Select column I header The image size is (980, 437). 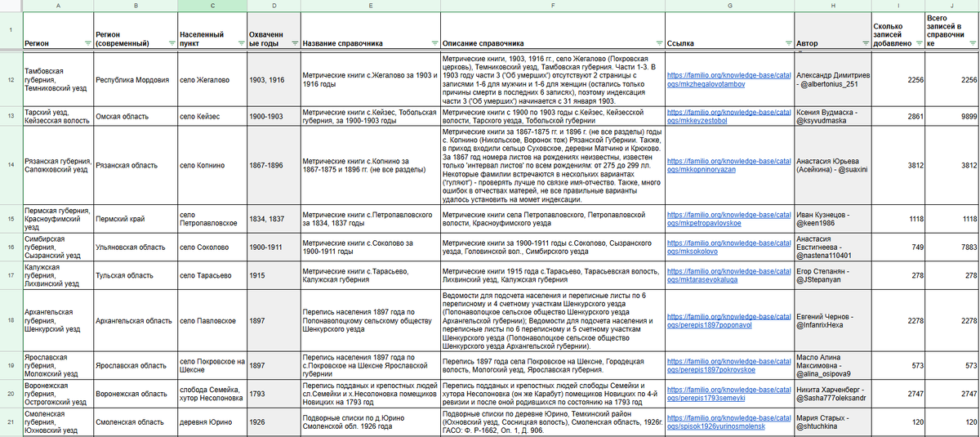(x=898, y=6)
